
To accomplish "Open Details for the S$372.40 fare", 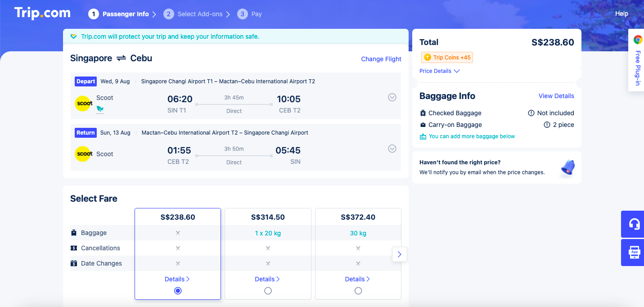I will 358,279.
